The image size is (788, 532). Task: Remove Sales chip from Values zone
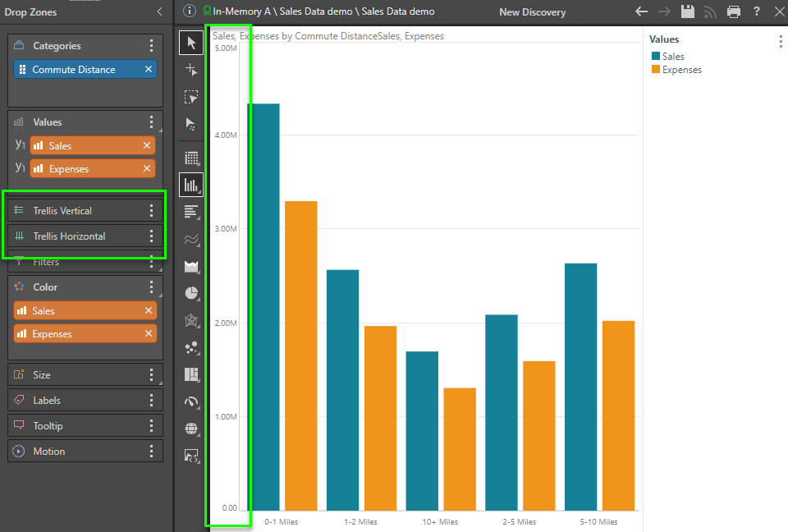point(147,145)
